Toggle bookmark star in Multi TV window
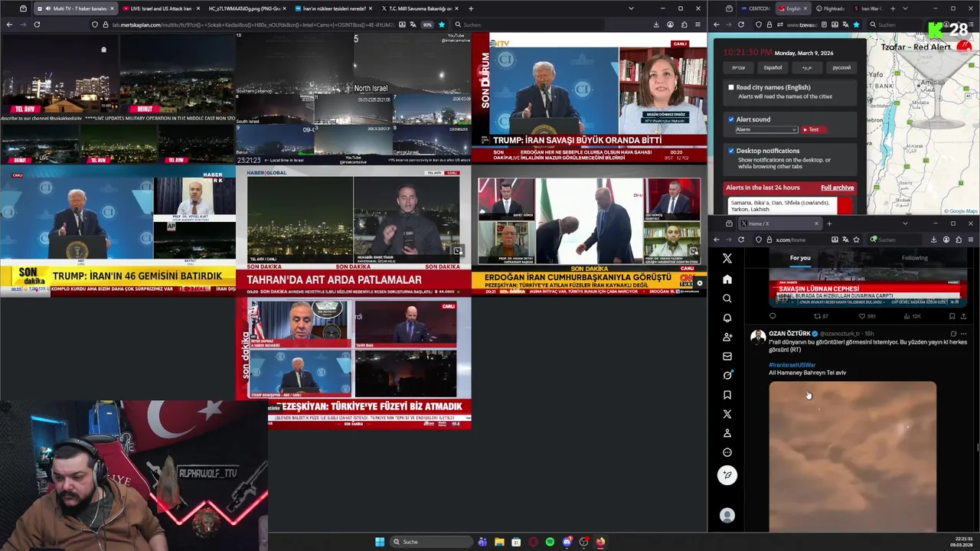The height and width of the screenshot is (551, 980). click(441, 24)
